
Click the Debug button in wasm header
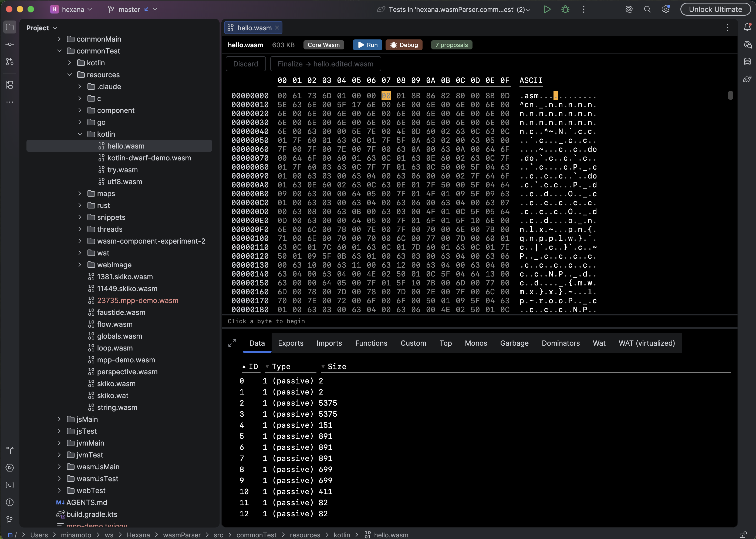click(x=404, y=45)
